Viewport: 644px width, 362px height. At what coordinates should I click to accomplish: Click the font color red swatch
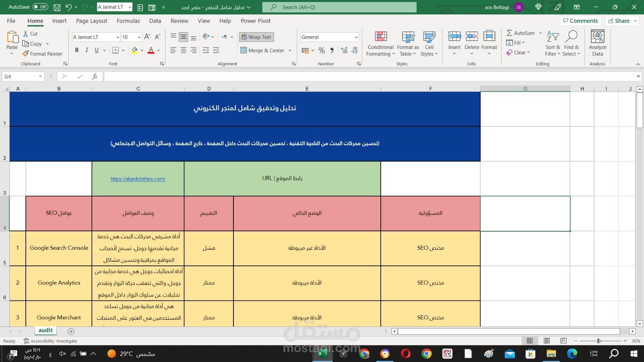click(151, 50)
